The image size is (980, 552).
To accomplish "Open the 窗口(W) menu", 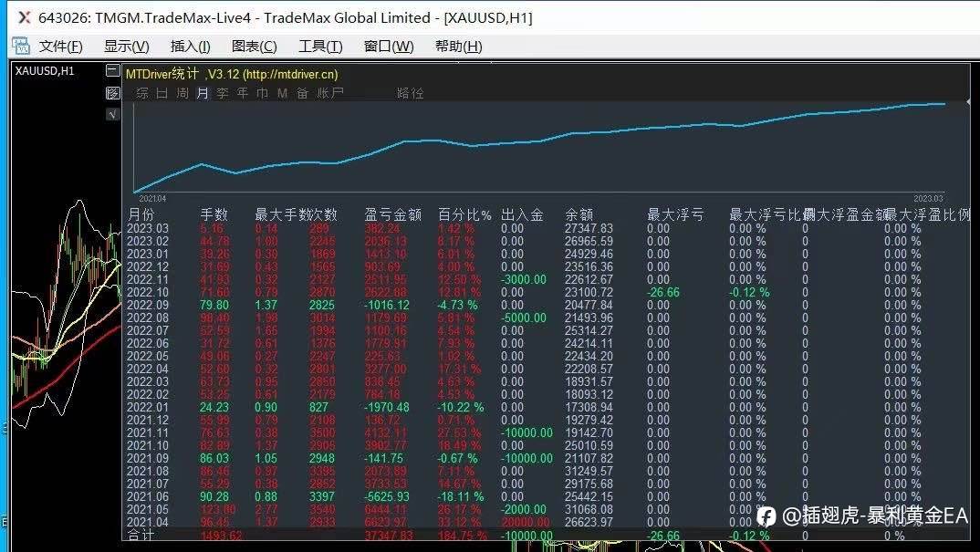I will click(x=388, y=47).
